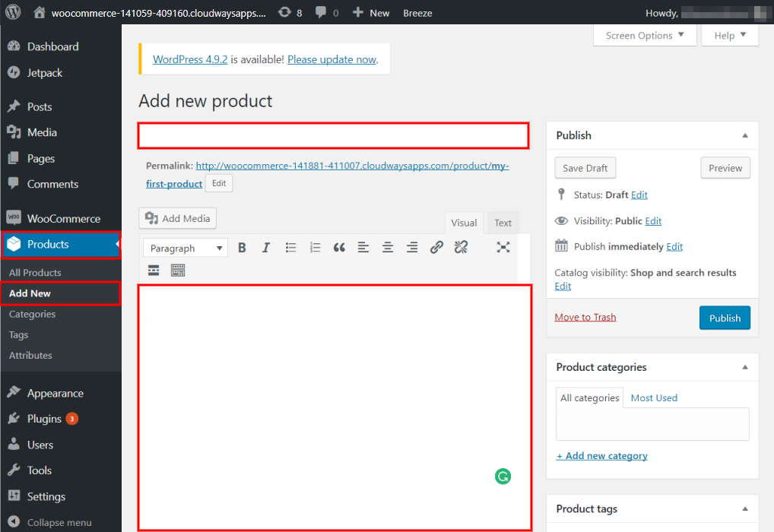This screenshot has height=532, width=774.
Task: Open the Screen Options dropdown
Action: point(645,36)
